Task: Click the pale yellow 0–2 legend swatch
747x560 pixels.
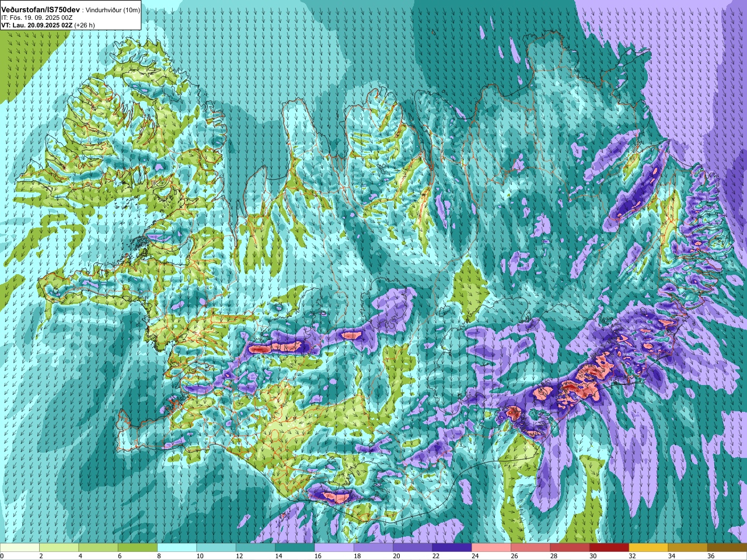Action: (20, 548)
